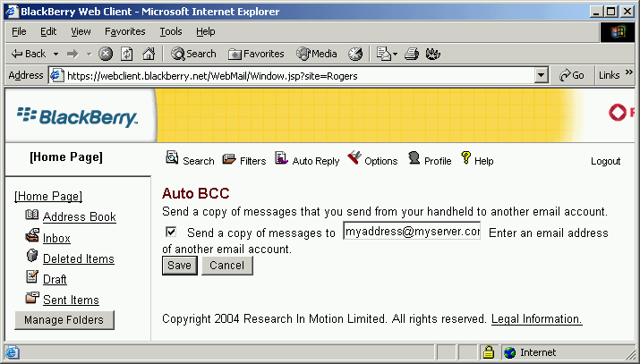Click the Go button
The image size is (640, 364).
[x=571, y=75]
